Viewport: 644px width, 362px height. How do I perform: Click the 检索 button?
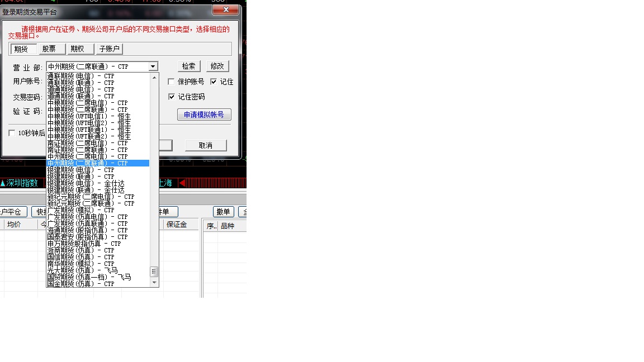click(x=189, y=66)
